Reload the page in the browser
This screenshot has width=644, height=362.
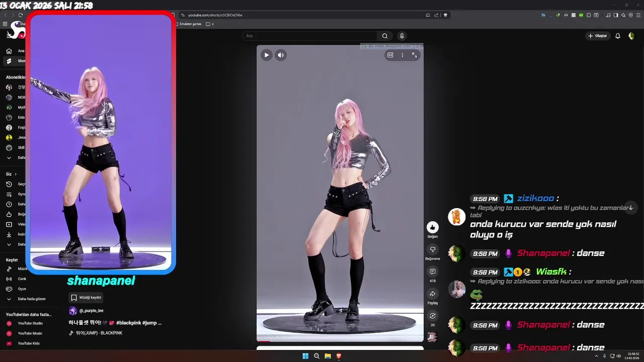coord(21,15)
